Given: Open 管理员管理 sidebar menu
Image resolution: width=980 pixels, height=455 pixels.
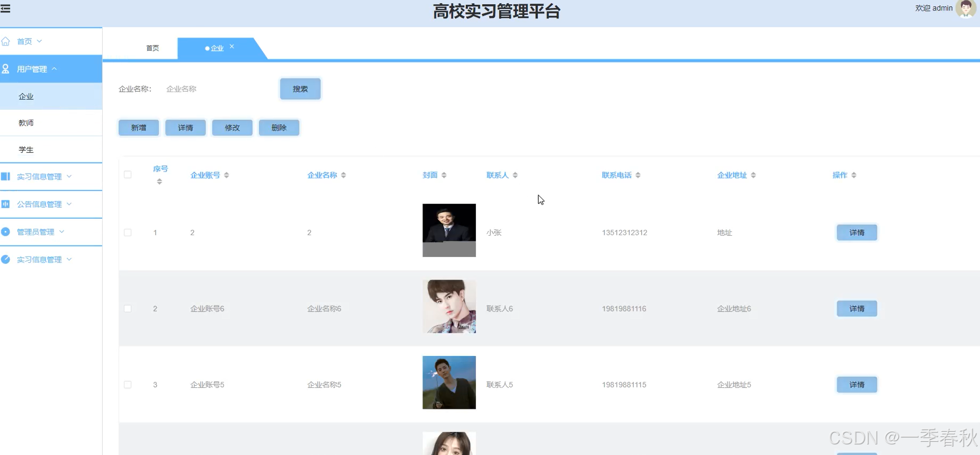Looking at the screenshot, I should tap(51, 231).
